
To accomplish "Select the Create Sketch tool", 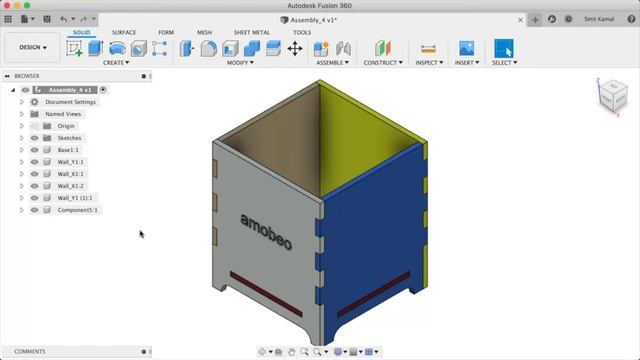I will (x=74, y=48).
